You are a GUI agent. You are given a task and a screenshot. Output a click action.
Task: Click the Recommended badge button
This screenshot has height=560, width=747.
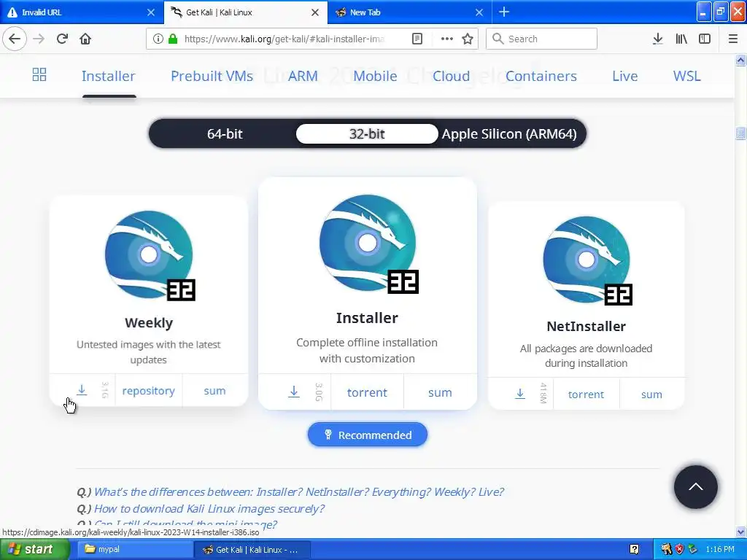point(368,435)
